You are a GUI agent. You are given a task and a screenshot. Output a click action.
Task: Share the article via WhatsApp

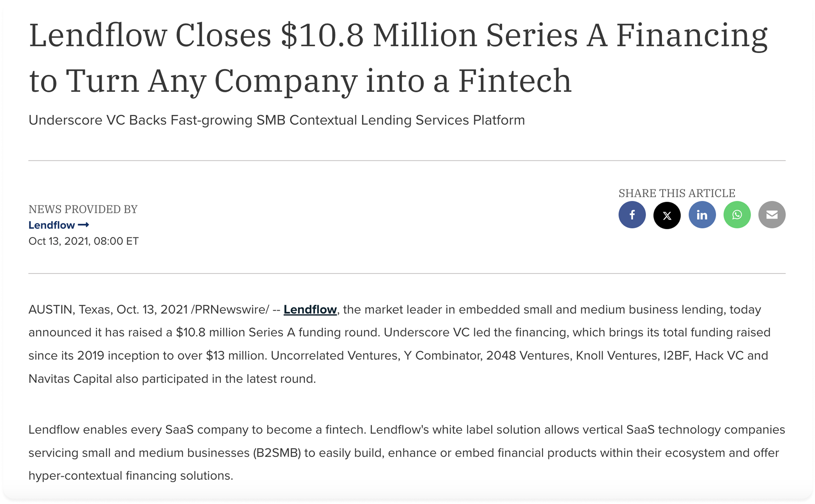[737, 215]
